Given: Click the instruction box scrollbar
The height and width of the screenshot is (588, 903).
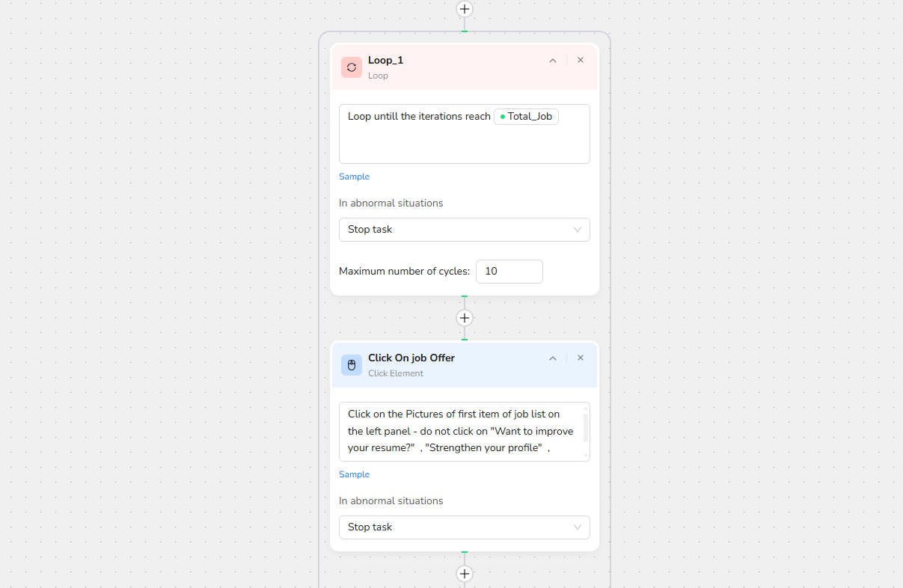Looking at the screenshot, I should pyautogui.click(x=585, y=428).
